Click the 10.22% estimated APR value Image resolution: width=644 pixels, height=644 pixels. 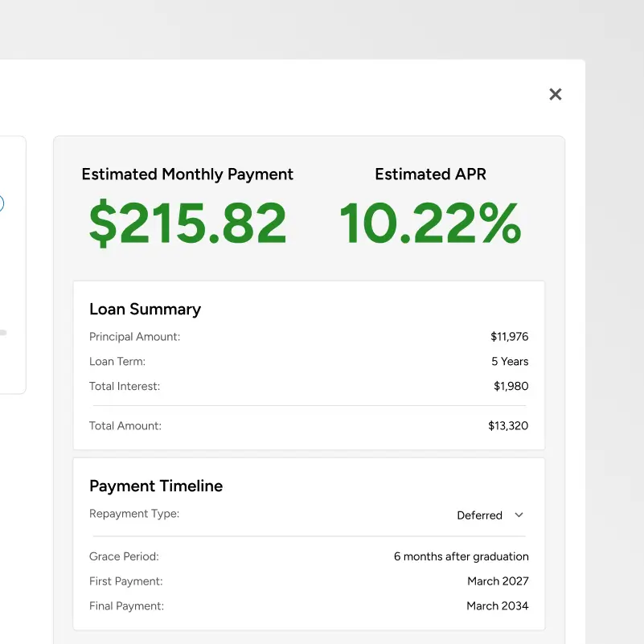(430, 224)
